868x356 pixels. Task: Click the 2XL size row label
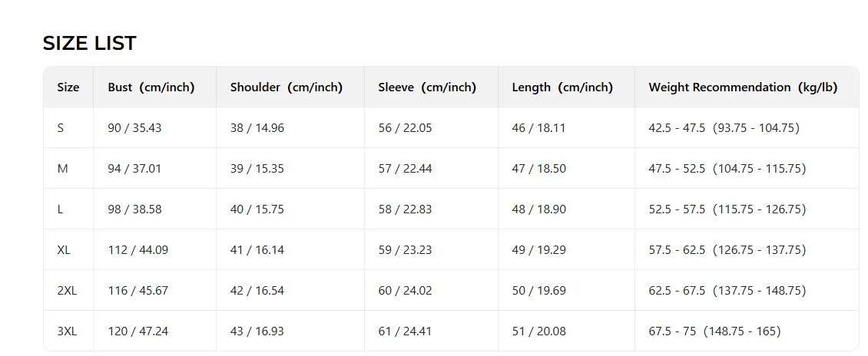click(67, 291)
